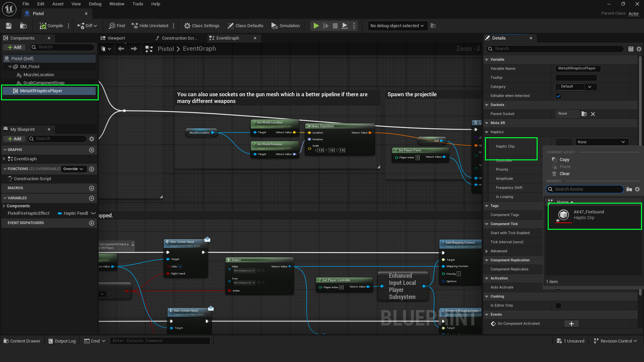Click the eject from player button
The width and height of the screenshot is (644, 362).
345,26
